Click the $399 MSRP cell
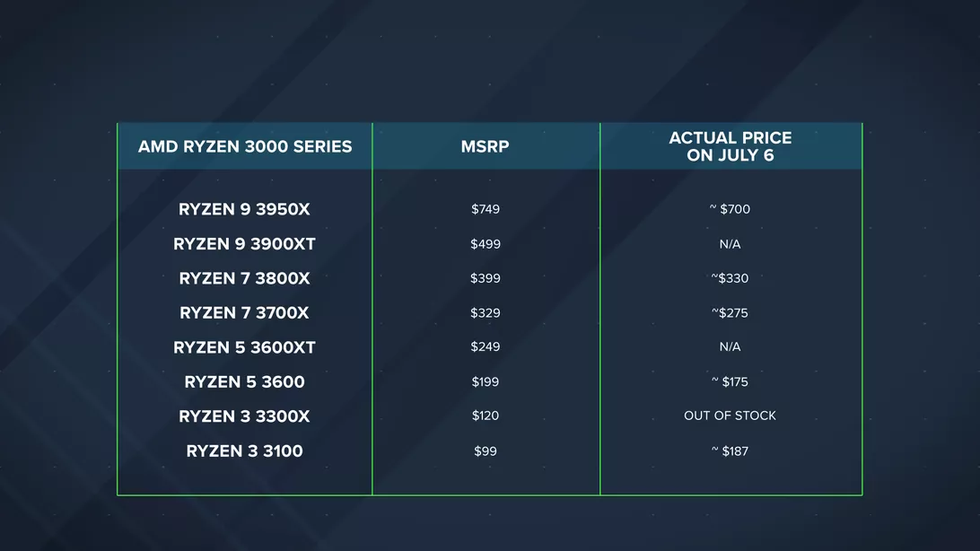 [x=486, y=278]
